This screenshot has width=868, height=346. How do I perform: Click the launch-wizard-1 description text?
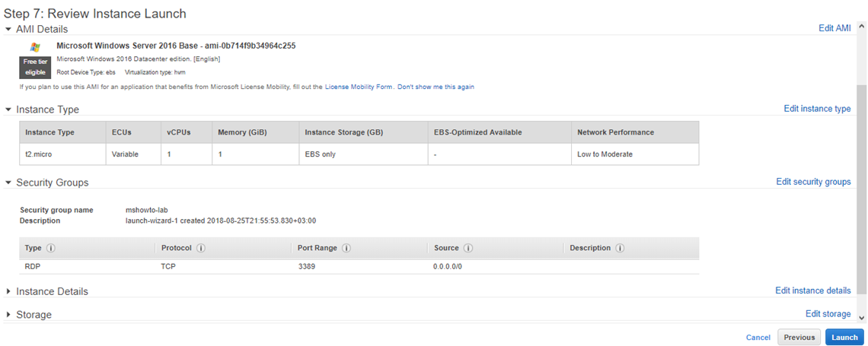(221, 221)
